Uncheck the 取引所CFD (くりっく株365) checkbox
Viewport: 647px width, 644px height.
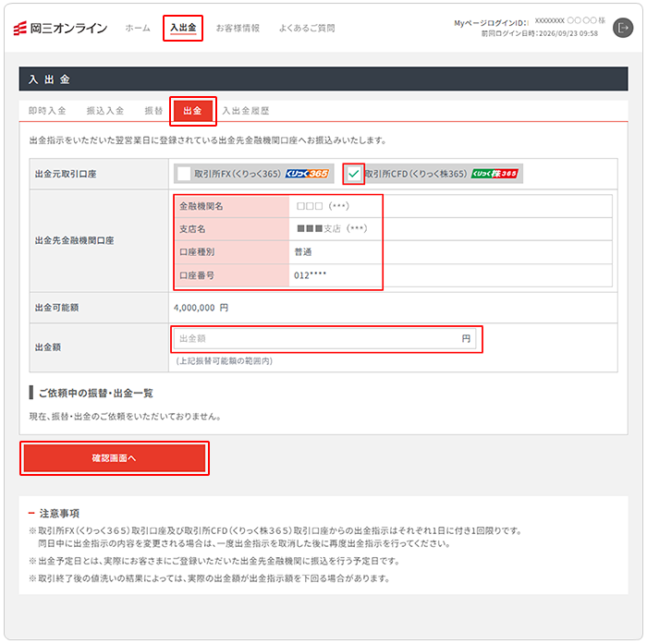click(354, 174)
